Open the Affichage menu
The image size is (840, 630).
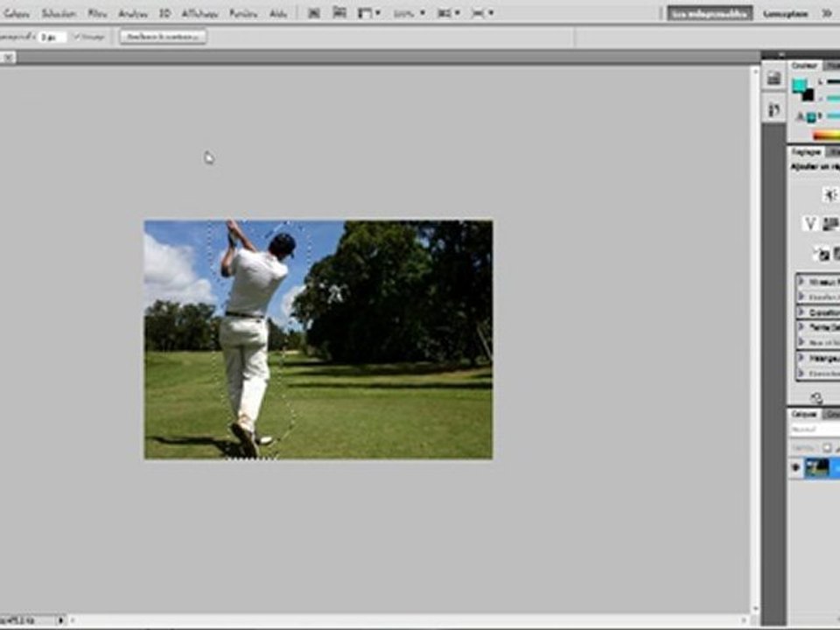199,13
